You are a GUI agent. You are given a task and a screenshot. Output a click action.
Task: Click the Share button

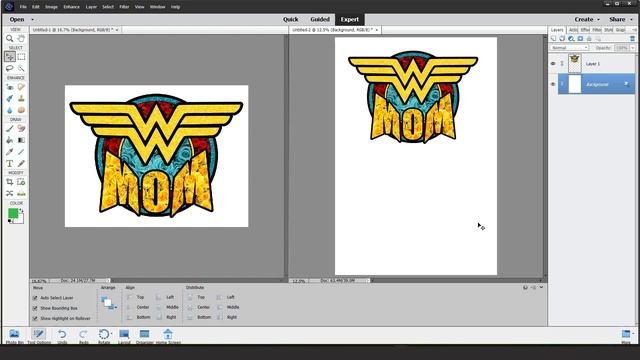point(617,20)
